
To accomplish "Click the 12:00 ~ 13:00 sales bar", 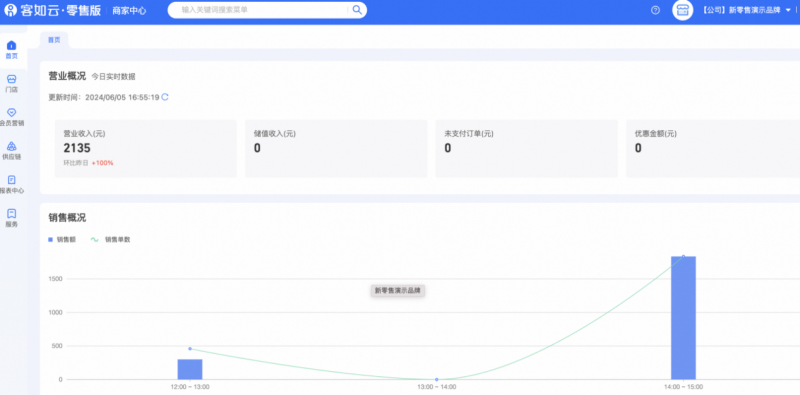I will coord(190,369).
